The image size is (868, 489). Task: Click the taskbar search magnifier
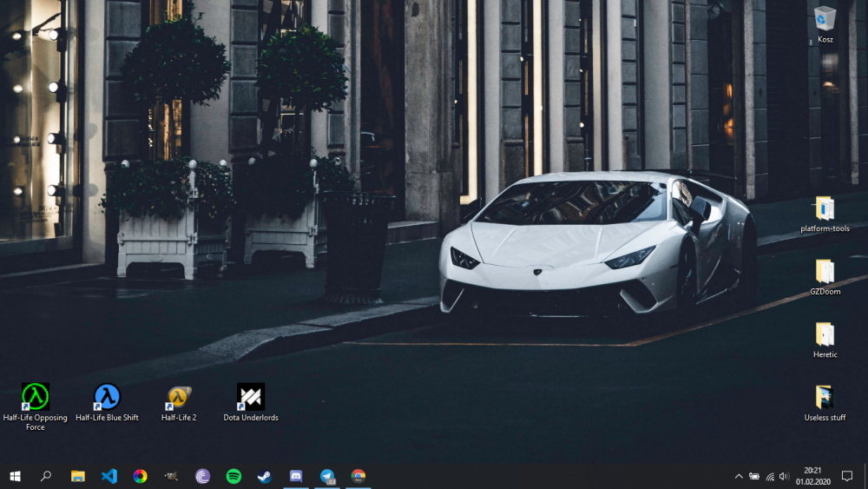[x=46, y=476]
